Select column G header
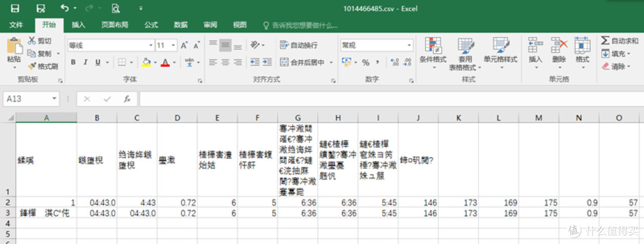Image resolution: width=644 pixels, height=244 pixels. coord(298,118)
